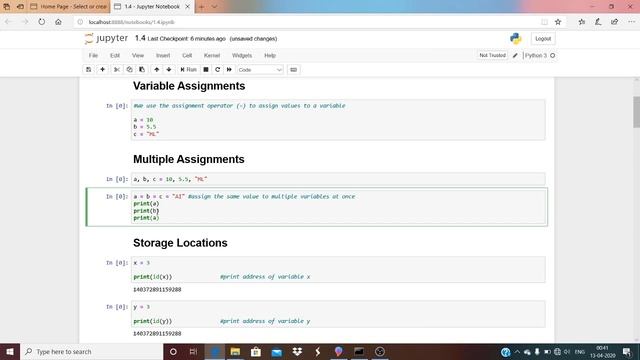Restart kernel and re-run the whole notebook

[229, 70]
